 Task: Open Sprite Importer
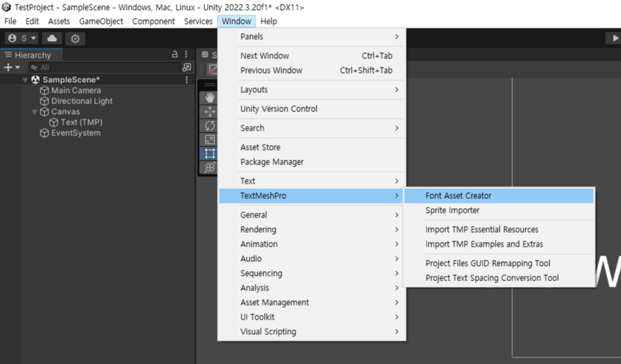point(499,210)
